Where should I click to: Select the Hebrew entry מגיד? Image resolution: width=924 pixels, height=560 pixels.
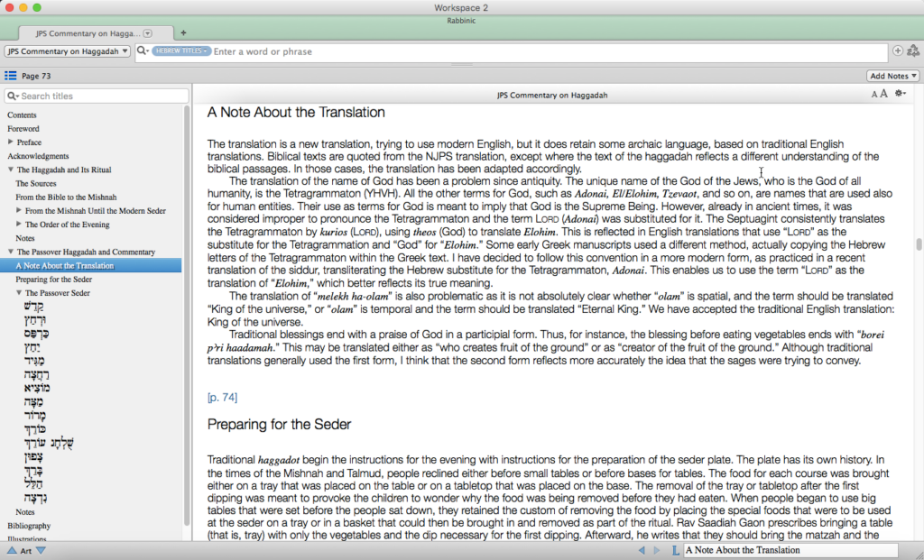(x=34, y=361)
